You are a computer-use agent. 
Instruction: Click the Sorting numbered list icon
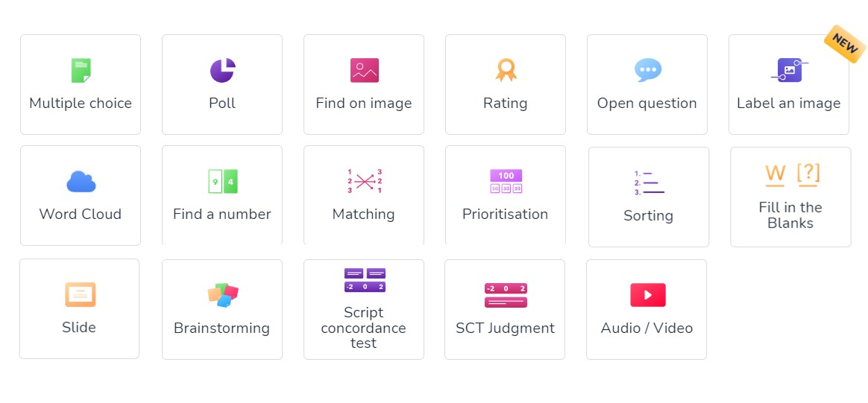(649, 183)
